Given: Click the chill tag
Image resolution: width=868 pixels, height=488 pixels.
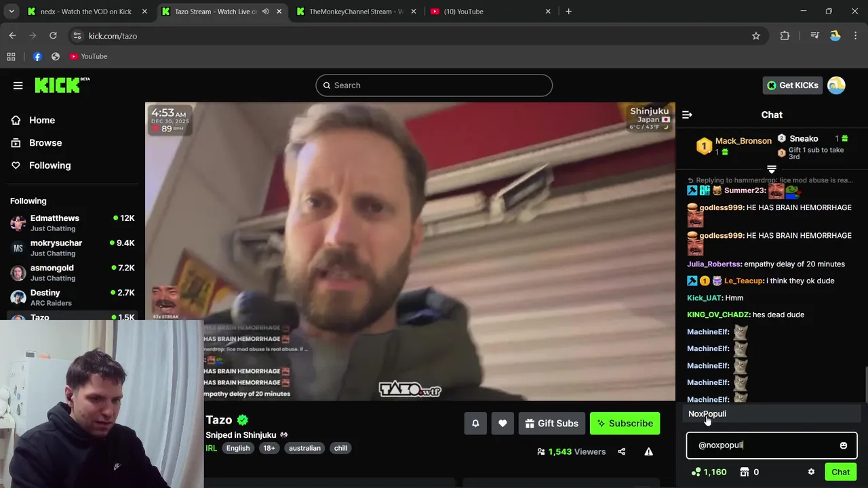Looking at the screenshot, I should click(340, 448).
